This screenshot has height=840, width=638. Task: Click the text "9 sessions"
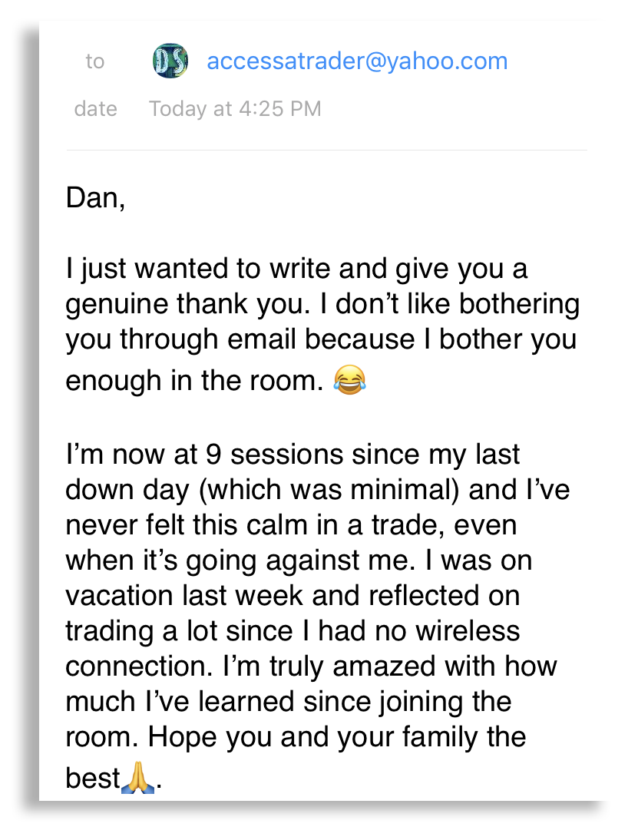tap(274, 455)
